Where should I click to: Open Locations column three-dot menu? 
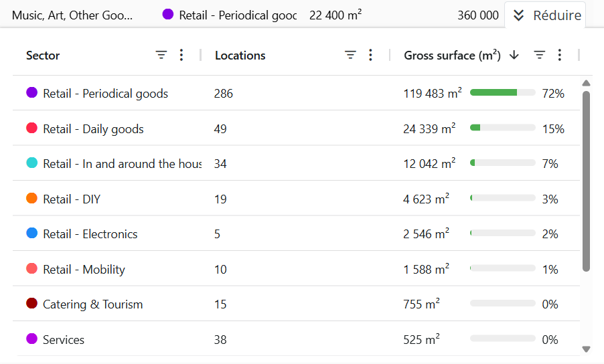[370, 56]
